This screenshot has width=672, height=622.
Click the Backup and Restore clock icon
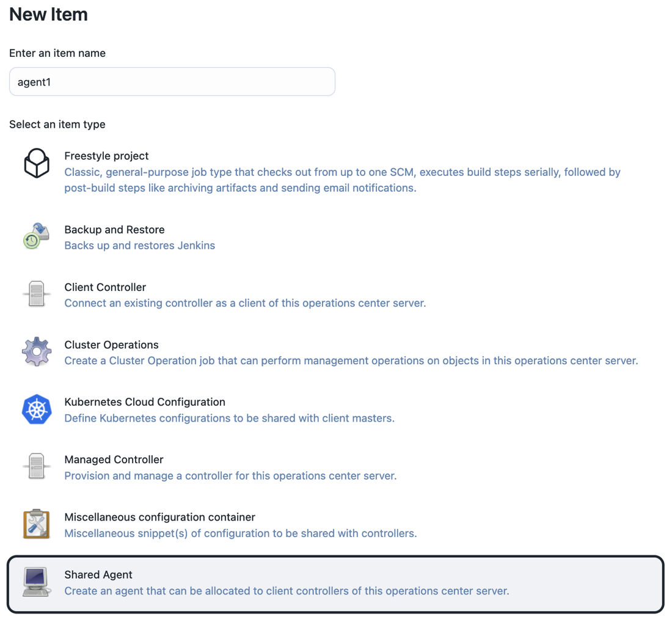point(36,236)
